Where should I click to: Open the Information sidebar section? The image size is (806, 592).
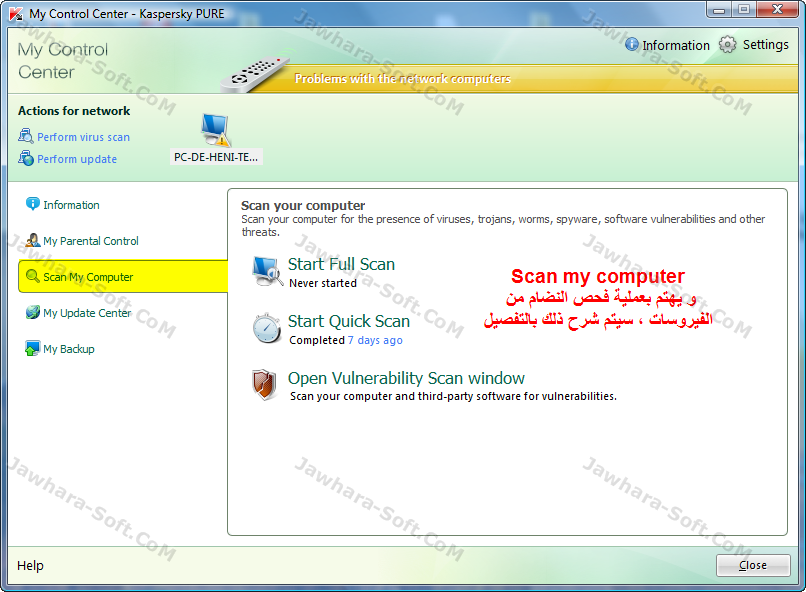coord(71,205)
